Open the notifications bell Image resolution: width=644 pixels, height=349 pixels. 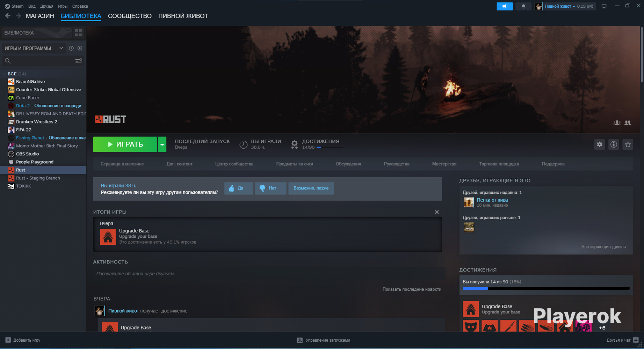coord(523,6)
